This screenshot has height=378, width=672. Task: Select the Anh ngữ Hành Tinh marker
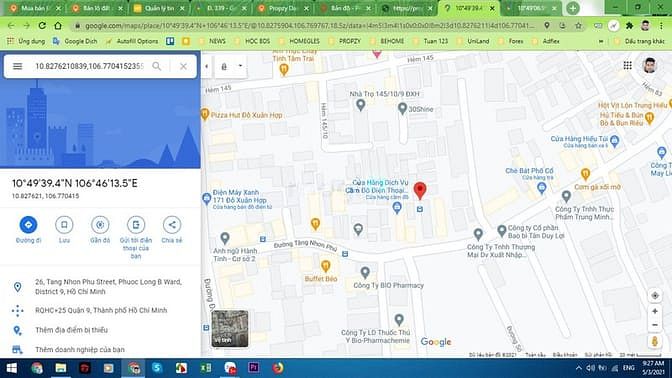click(225, 238)
